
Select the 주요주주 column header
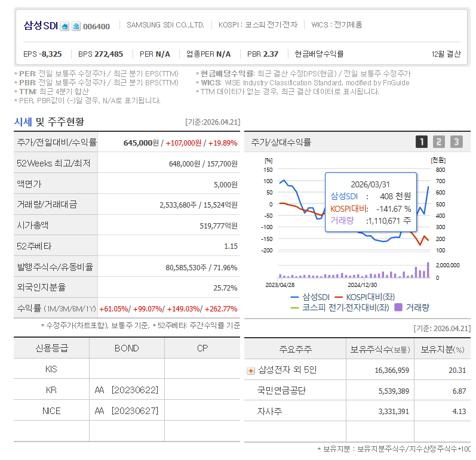coord(296,349)
